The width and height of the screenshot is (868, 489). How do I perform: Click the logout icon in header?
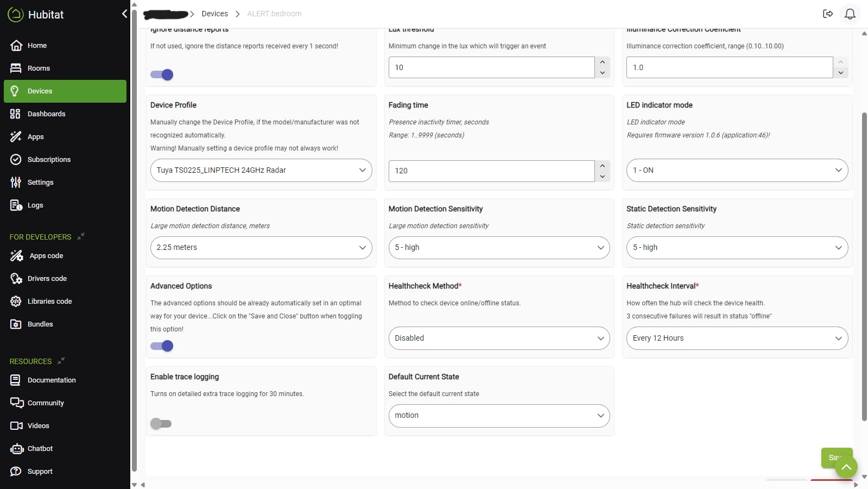pos(828,14)
